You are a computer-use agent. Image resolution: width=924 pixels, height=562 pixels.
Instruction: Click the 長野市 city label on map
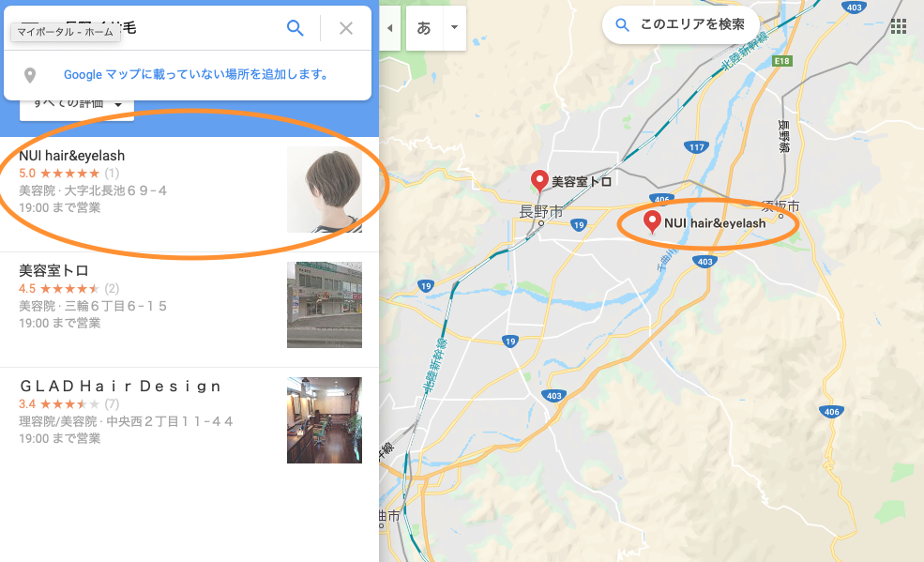click(541, 212)
